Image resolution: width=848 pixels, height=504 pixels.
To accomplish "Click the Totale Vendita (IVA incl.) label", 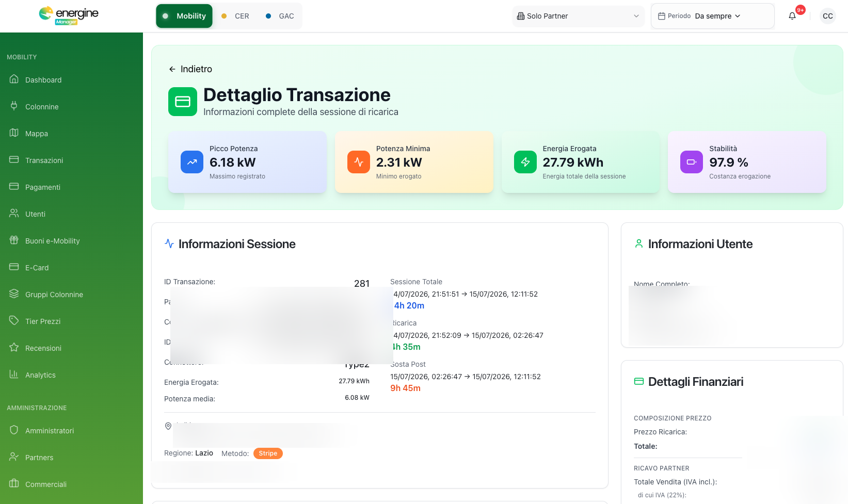I will 675,482.
